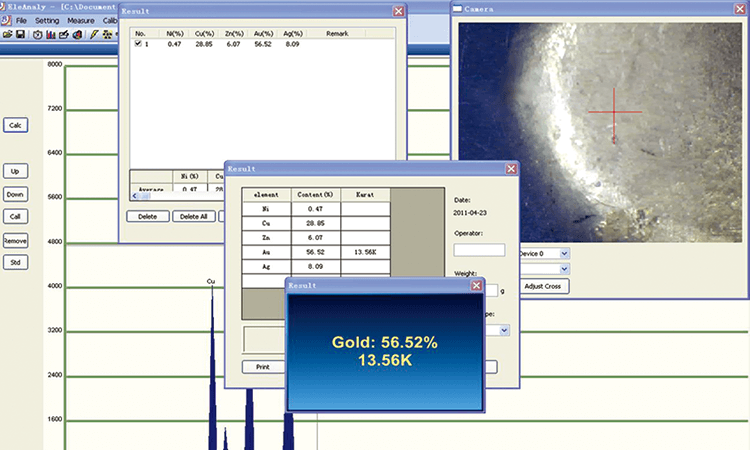Open the dropdown below Device 0
The width and height of the screenshot is (750, 450).
pos(564,269)
